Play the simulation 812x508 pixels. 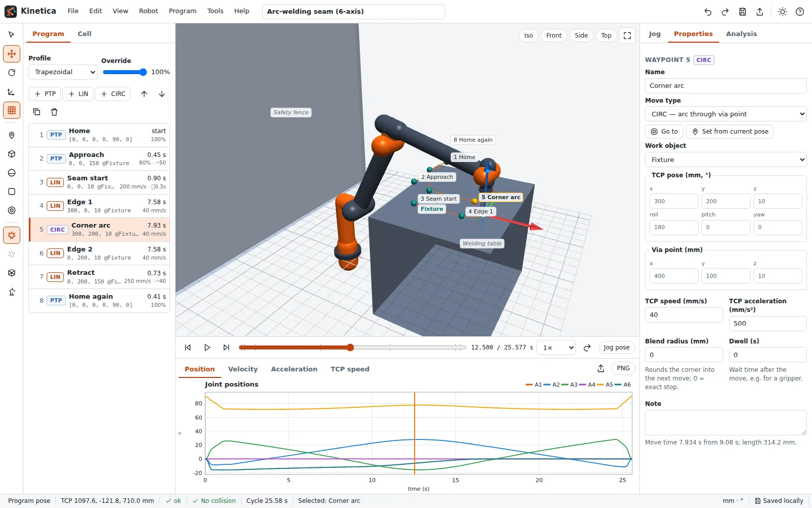click(x=207, y=347)
